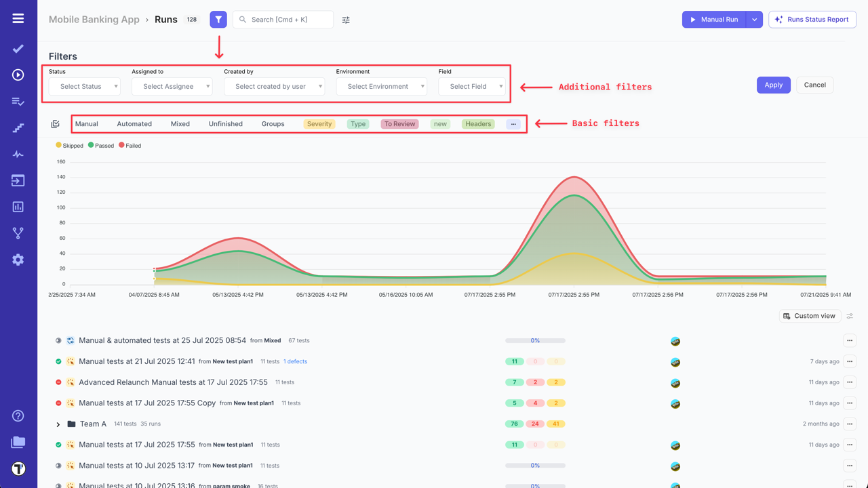Open project settings via the gear icon
The width and height of the screenshot is (868, 488).
click(x=18, y=259)
